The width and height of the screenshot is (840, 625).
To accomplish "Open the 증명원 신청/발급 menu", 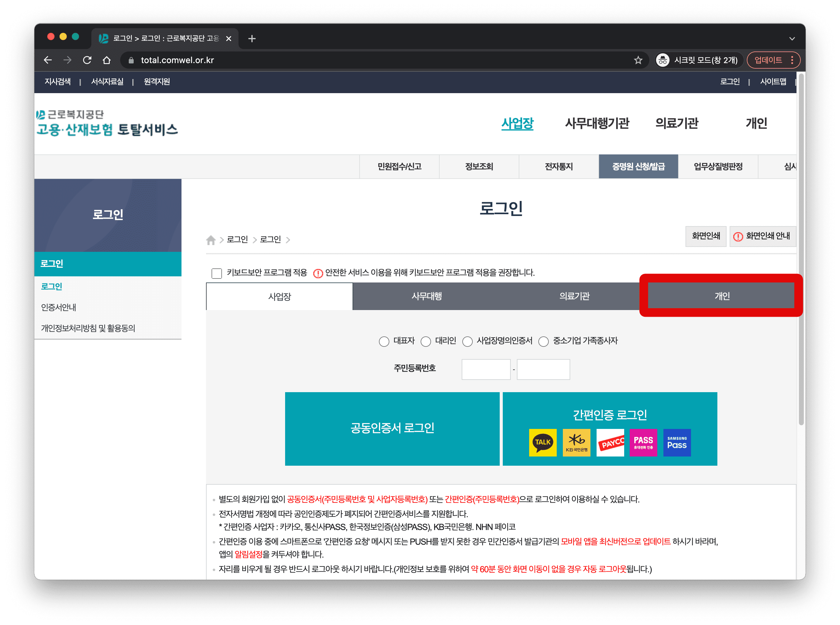I will pyautogui.click(x=638, y=166).
